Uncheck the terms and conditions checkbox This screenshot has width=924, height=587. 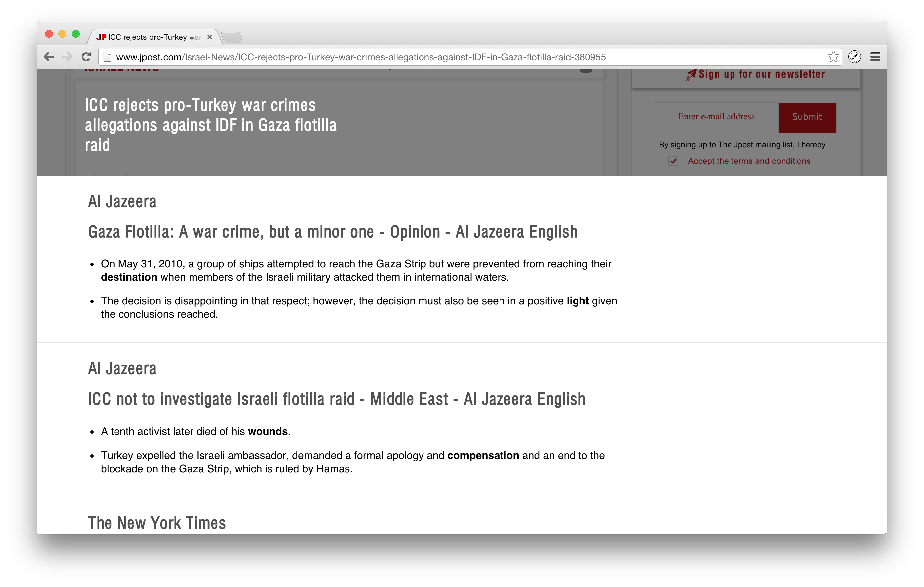673,161
